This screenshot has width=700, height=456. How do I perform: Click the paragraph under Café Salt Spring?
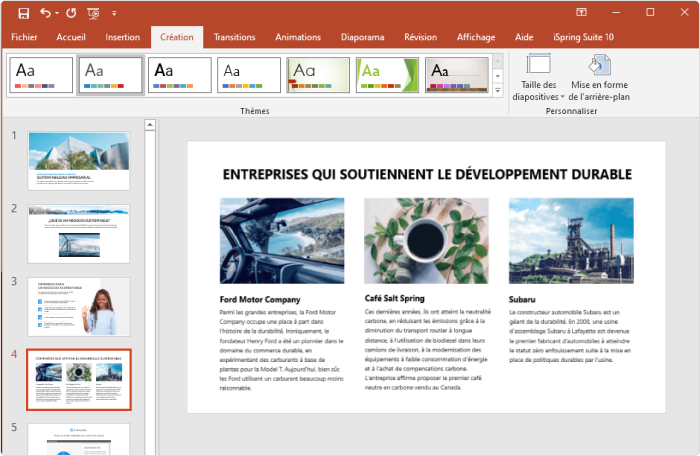428,349
